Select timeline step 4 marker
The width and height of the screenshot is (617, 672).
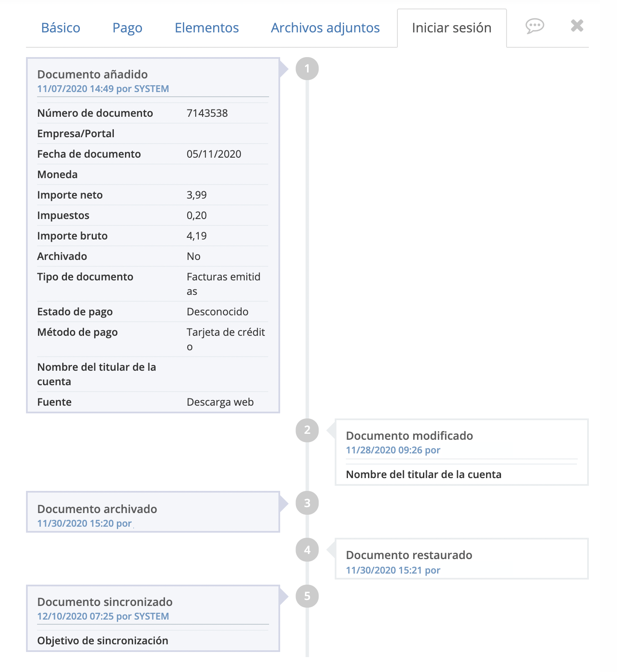307,550
